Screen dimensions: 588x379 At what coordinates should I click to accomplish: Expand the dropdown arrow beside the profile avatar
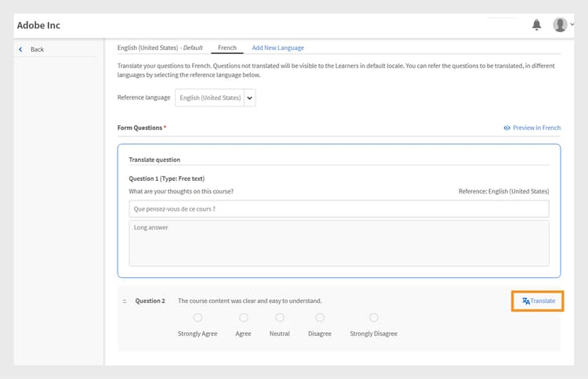pyautogui.click(x=572, y=25)
